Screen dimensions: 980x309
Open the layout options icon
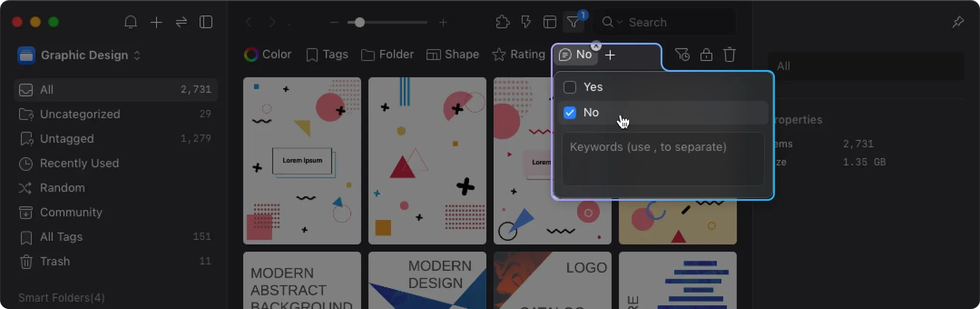click(x=550, y=22)
